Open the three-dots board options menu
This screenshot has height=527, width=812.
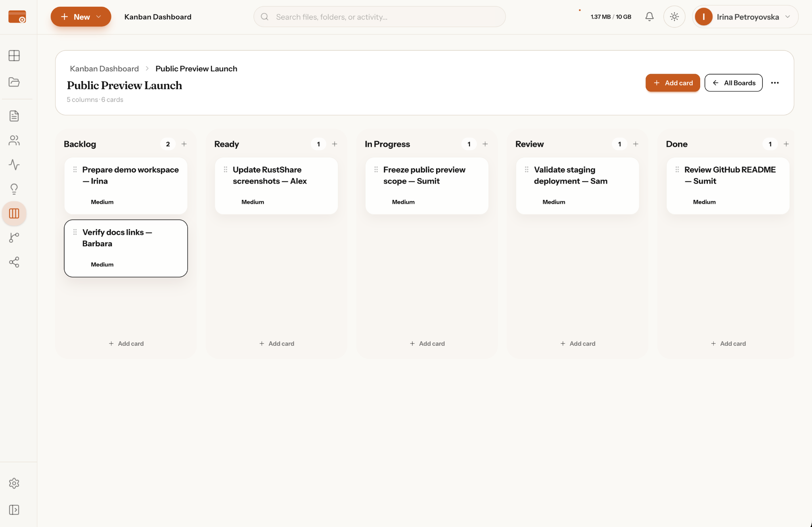tap(775, 83)
